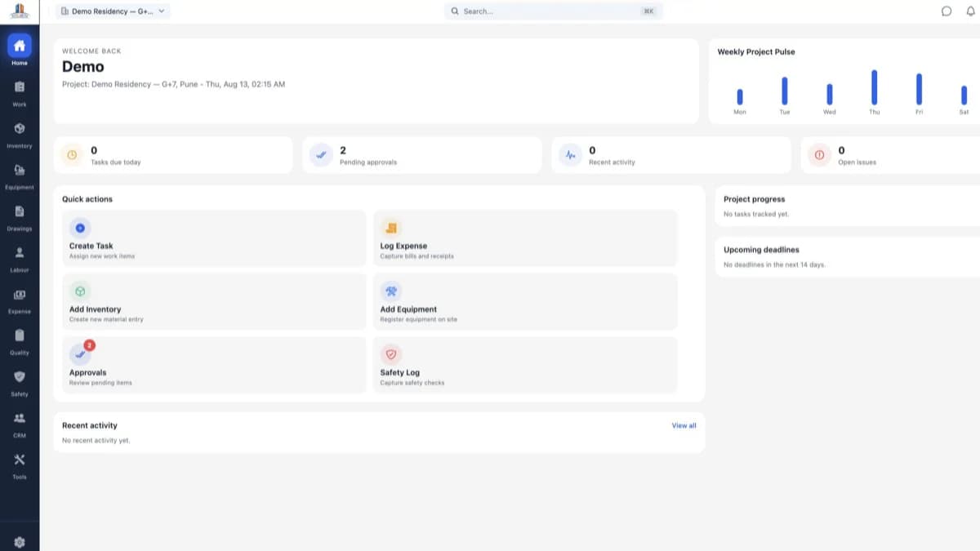
Task: Focus the Search input field
Action: tap(553, 11)
